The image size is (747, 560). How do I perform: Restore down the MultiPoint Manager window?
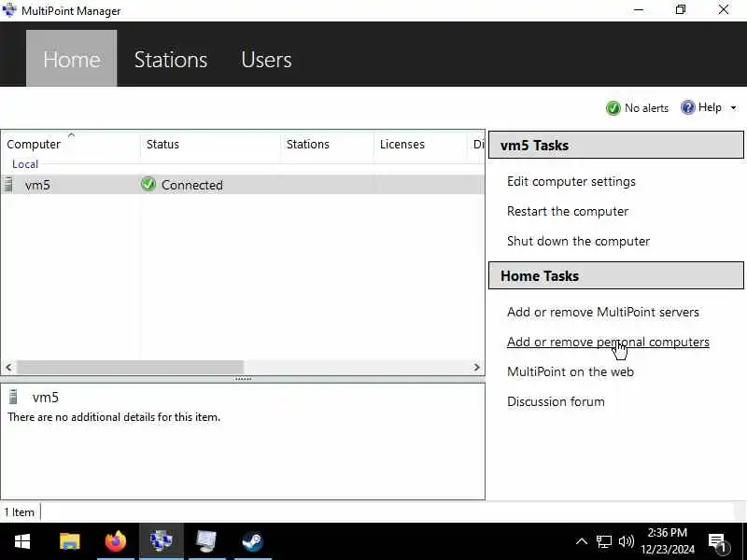tap(681, 9)
